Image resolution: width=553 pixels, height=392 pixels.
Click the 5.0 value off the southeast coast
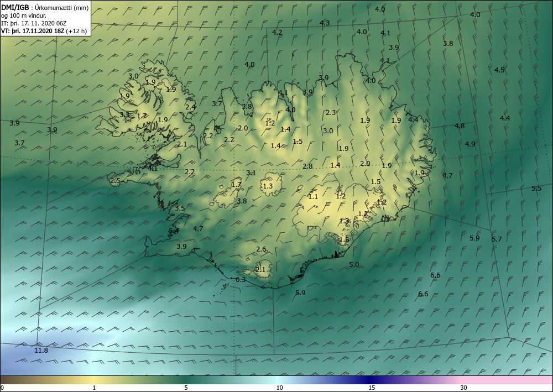[x=354, y=264]
